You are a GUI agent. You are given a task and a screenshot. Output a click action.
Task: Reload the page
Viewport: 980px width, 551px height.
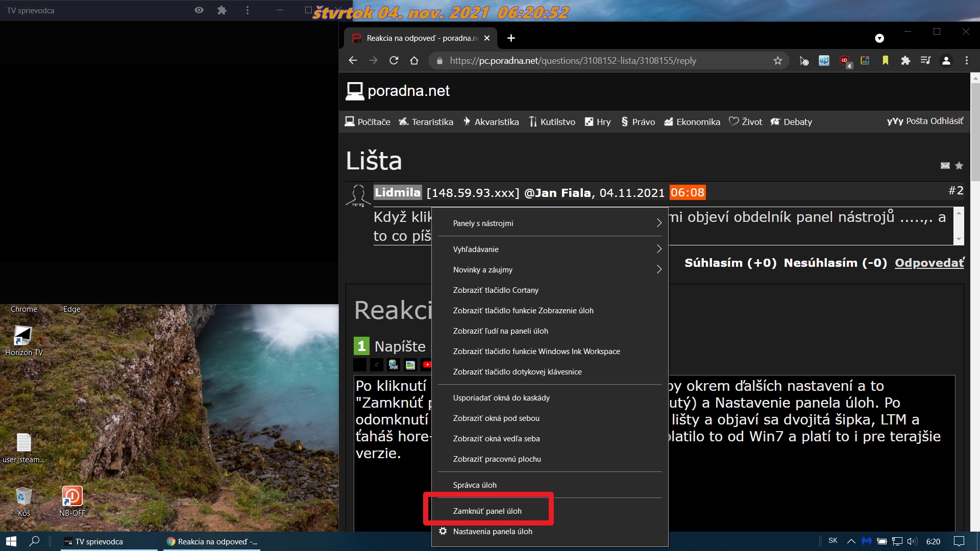[394, 61]
